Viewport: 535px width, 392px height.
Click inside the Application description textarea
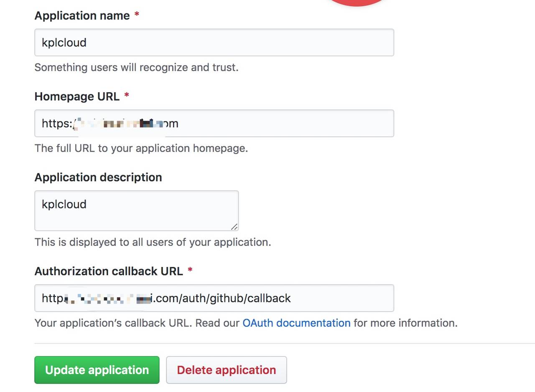coord(136,211)
